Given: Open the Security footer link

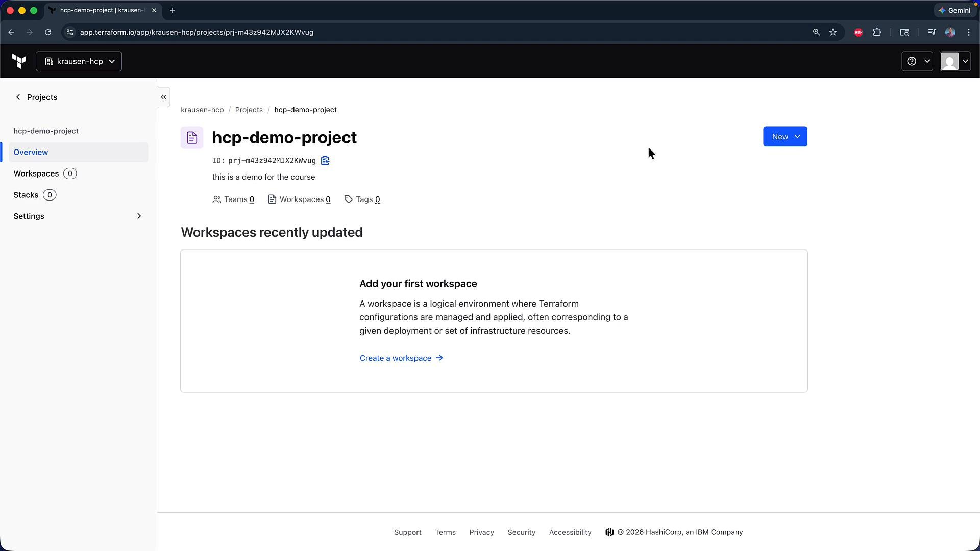Looking at the screenshot, I should (521, 532).
